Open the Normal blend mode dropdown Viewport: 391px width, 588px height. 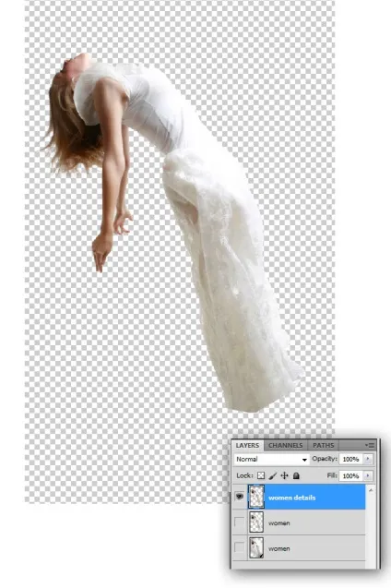point(271,459)
